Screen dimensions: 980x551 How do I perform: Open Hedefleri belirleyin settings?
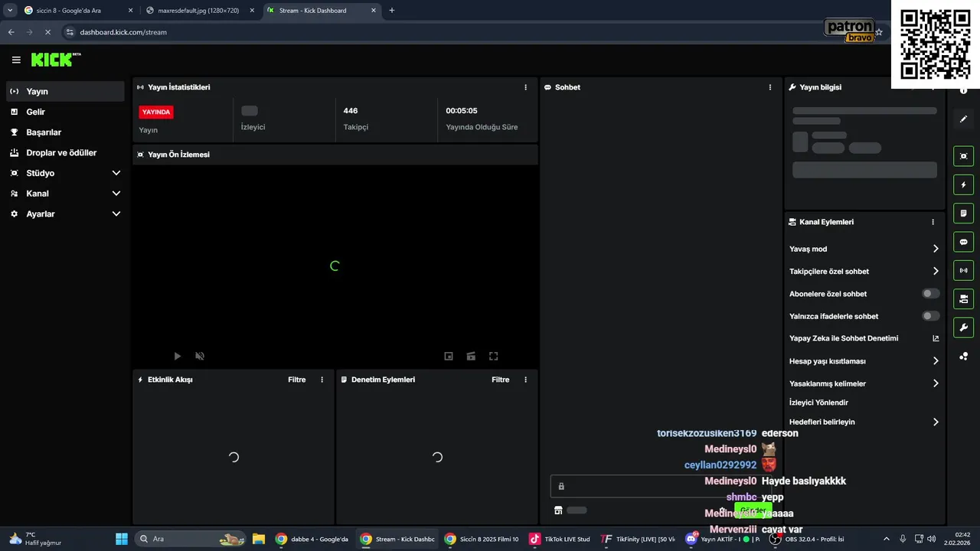click(x=864, y=422)
